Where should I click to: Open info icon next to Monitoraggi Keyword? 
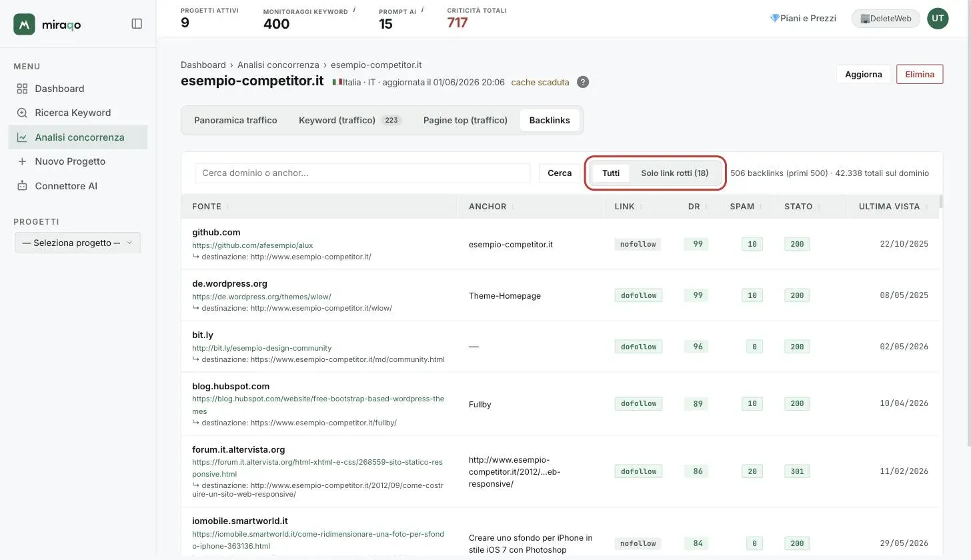click(x=354, y=10)
